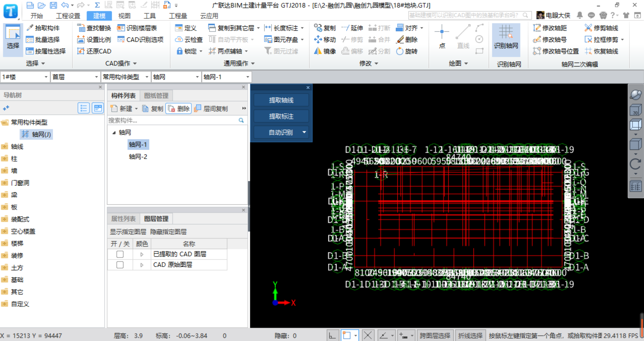Click the 拾取构件 pick component tool
644x341 pixels.
pyautogui.click(x=43, y=28)
